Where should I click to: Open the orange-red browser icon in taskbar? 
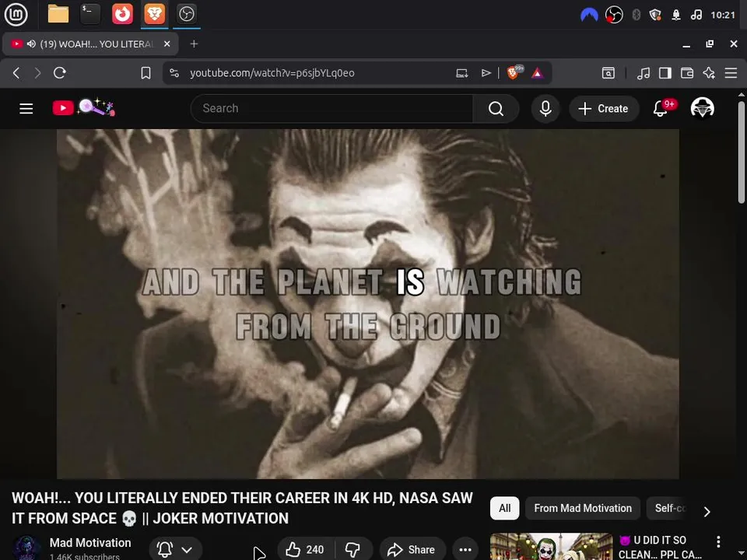122,14
